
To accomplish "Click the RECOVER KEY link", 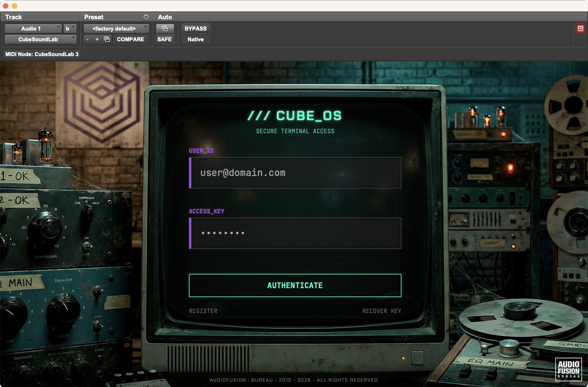I will click(x=382, y=311).
